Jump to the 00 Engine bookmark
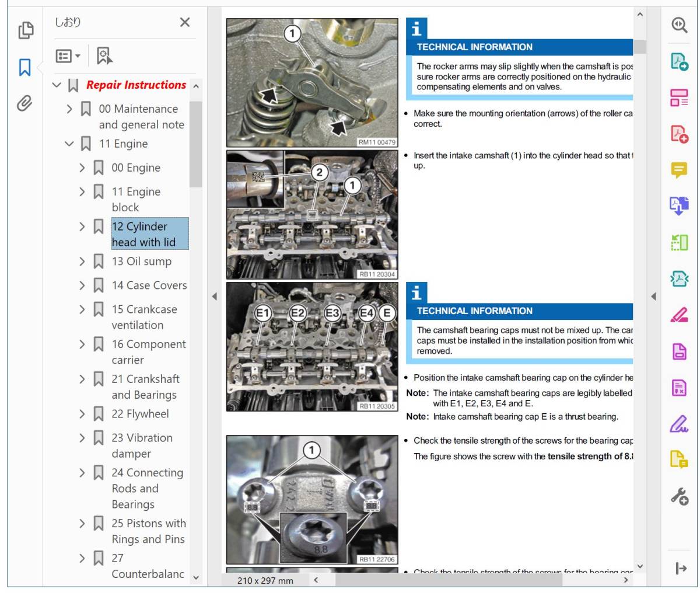Viewport: 700px width, 596px height. [x=136, y=168]
